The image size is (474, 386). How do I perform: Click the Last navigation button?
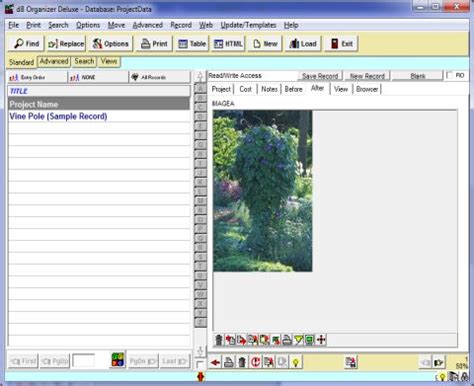174,361
